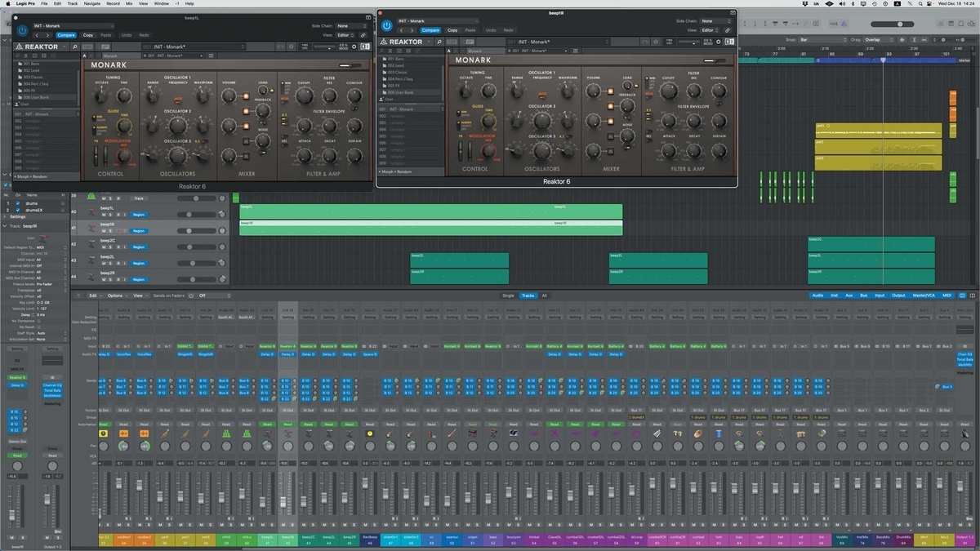The image size is (980, 551).
Task: Open the Side Chain dropdown in beep1R window
Action: pos(716,20)
